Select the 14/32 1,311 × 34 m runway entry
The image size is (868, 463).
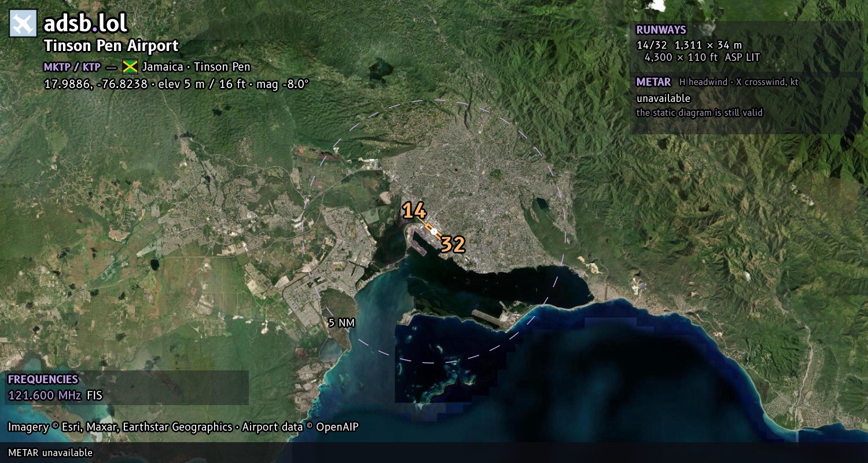click(x=689, y=45)
